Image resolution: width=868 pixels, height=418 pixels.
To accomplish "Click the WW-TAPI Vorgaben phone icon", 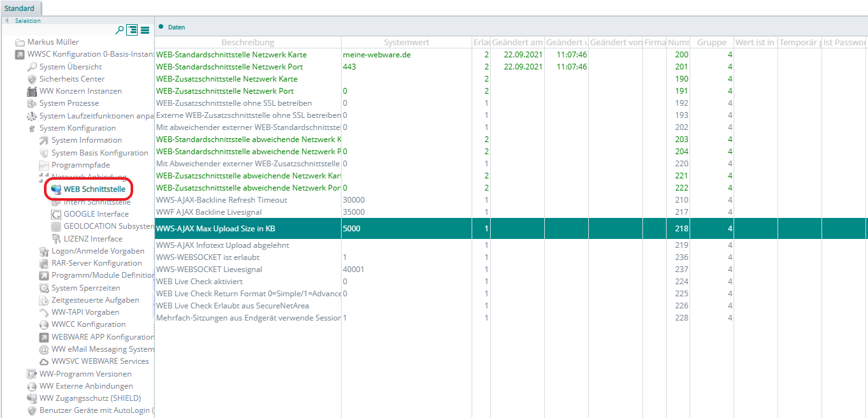I will pyautogui.click(x=44, y=312).
